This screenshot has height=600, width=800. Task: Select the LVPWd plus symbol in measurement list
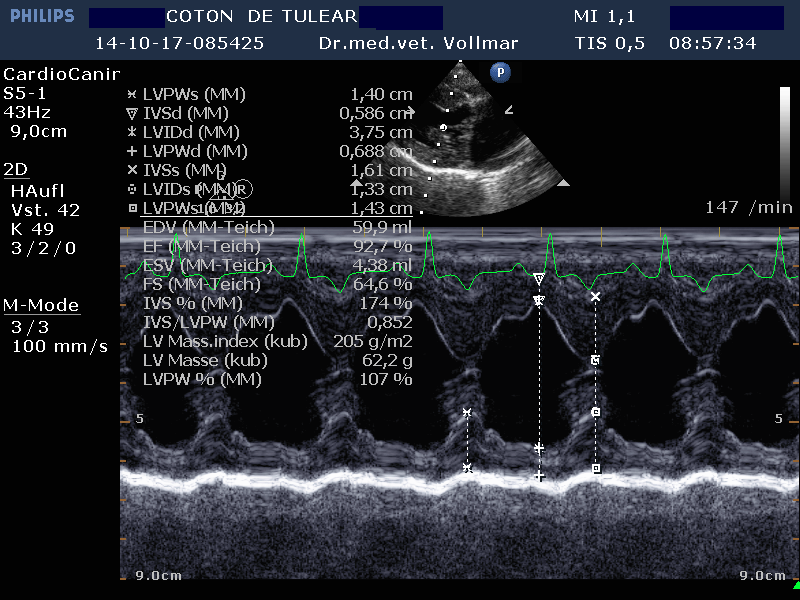click(132, 151)
